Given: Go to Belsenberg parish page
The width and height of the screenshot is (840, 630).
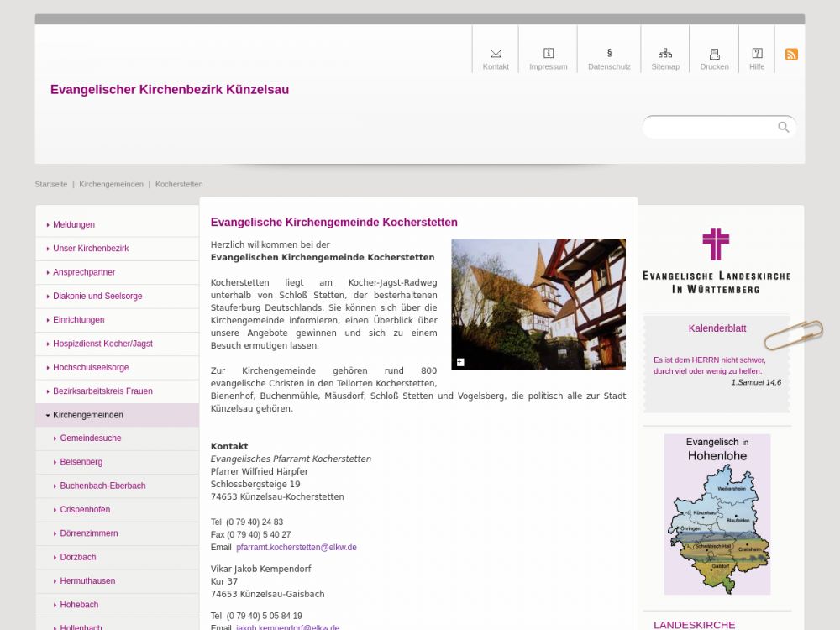Looking at the screenshot, I should coord(81,462).
